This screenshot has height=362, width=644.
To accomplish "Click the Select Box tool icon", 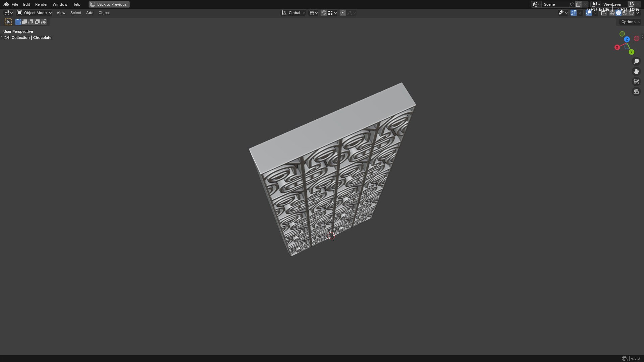I will 8,22.
